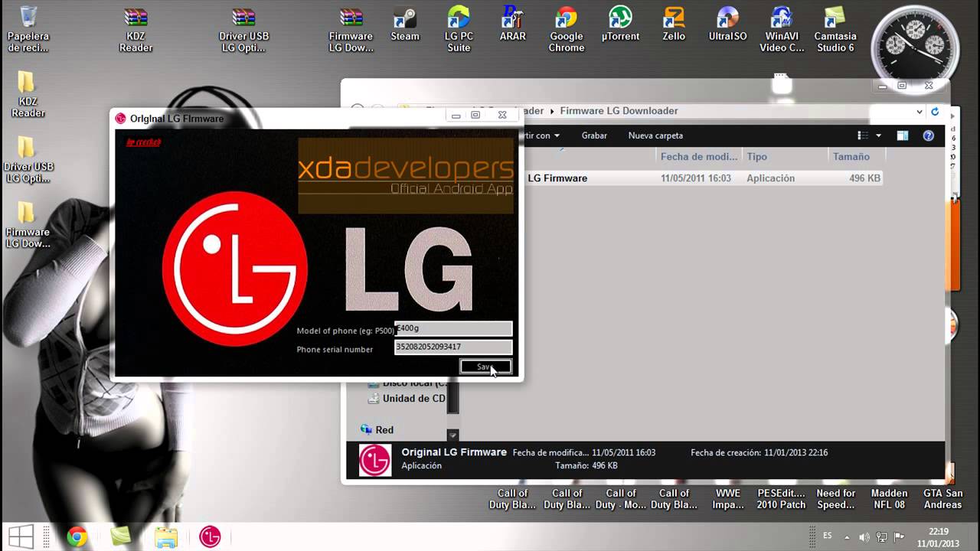Click the navigation pane scroll down arrow

click(452, 435)
